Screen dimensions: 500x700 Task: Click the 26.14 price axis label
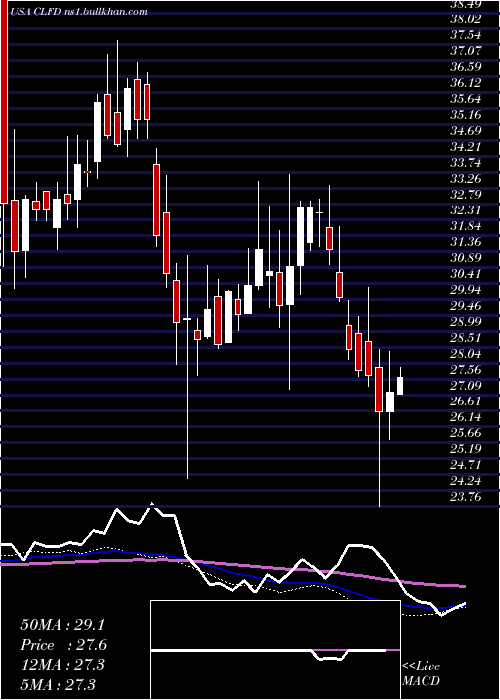[x=466, y=417]
